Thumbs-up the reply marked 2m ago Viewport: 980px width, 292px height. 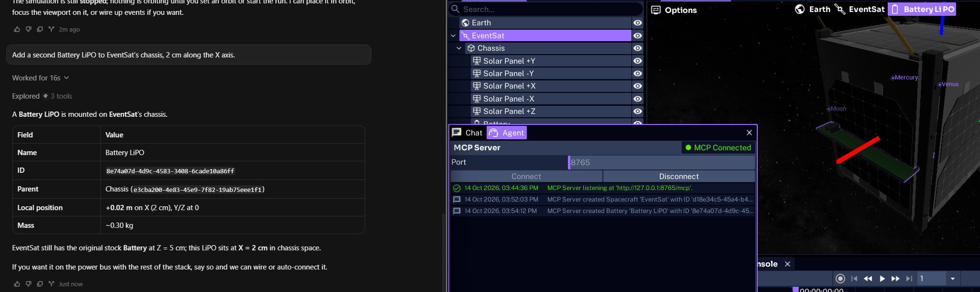[17, 29]
